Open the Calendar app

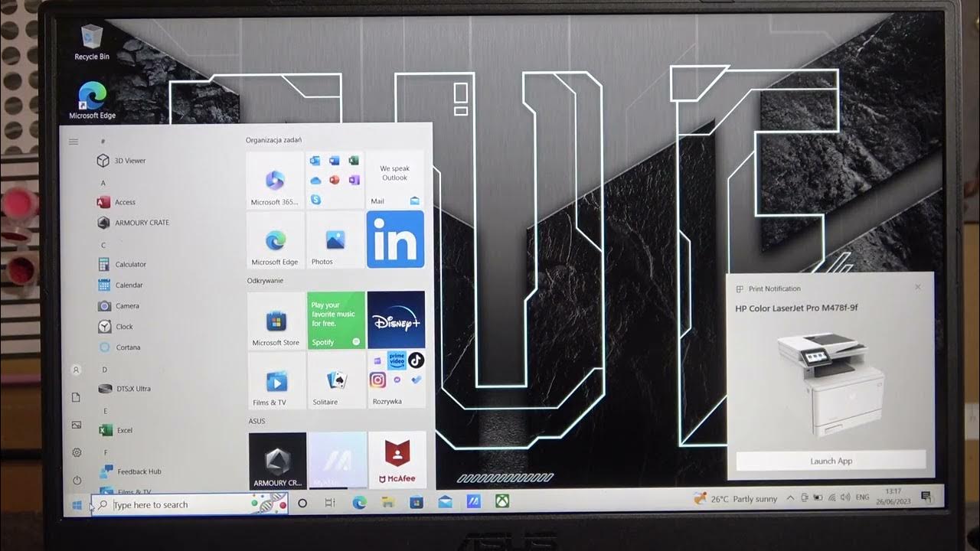(x=120, y=285)
